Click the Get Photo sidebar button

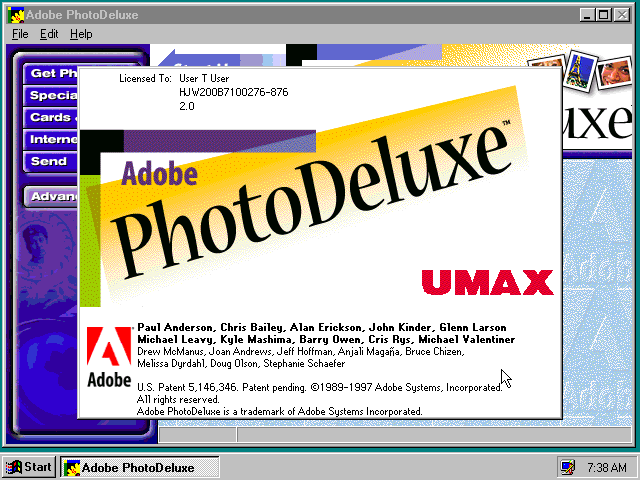click(x=51, y=73)
